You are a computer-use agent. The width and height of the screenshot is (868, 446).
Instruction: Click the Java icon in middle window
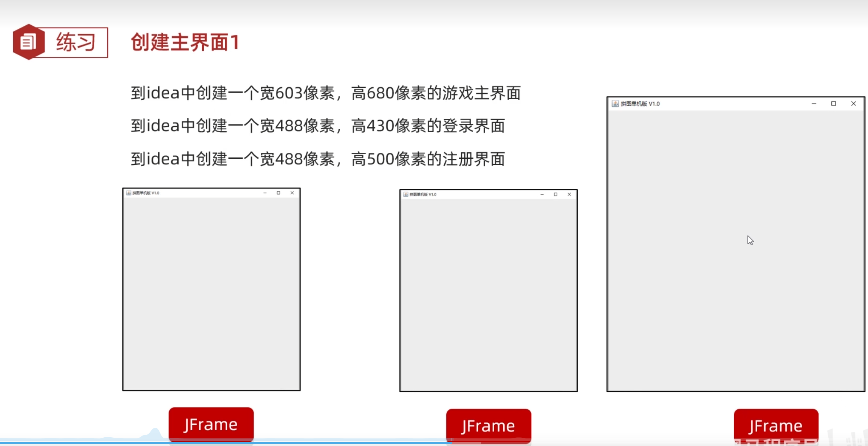pos(406,194)
